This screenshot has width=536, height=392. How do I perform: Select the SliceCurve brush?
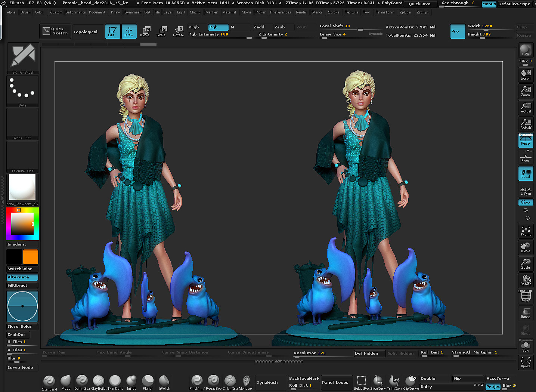[x=378, y=383]
